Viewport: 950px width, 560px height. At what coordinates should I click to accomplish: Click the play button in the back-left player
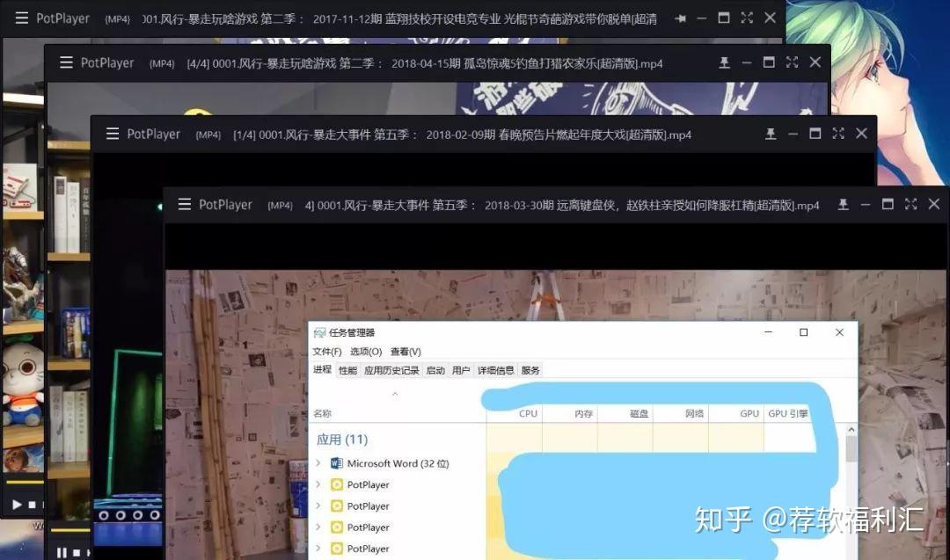17,505
